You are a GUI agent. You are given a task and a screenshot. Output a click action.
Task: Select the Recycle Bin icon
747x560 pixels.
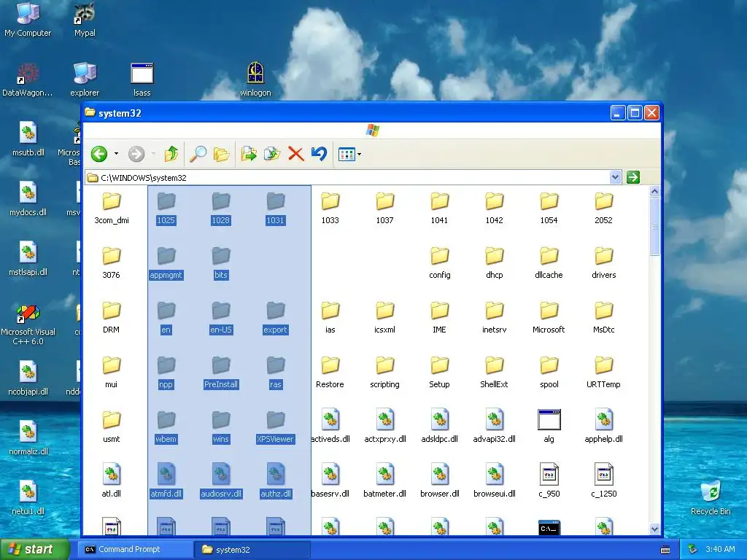[x=711, y=499]
